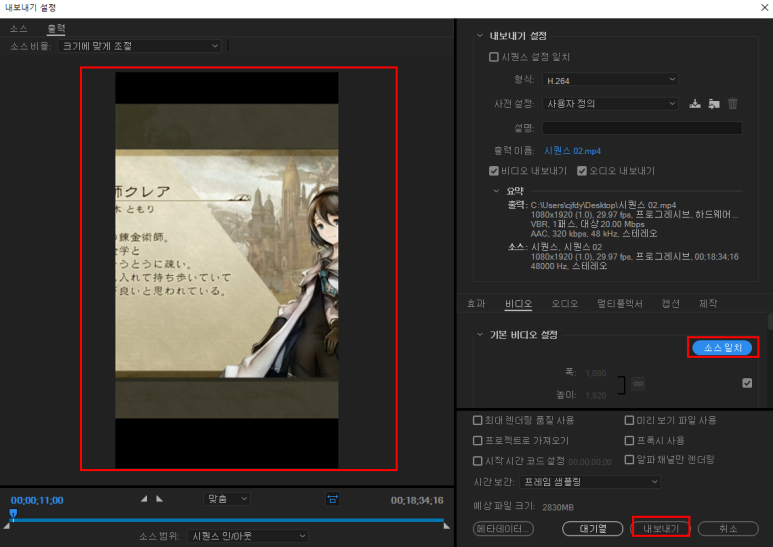Image resolution: width=773 pixels, height=547 pixels.
Task: Click output name link 시퀀스 02.mp4
Action: tap(572, 151)
